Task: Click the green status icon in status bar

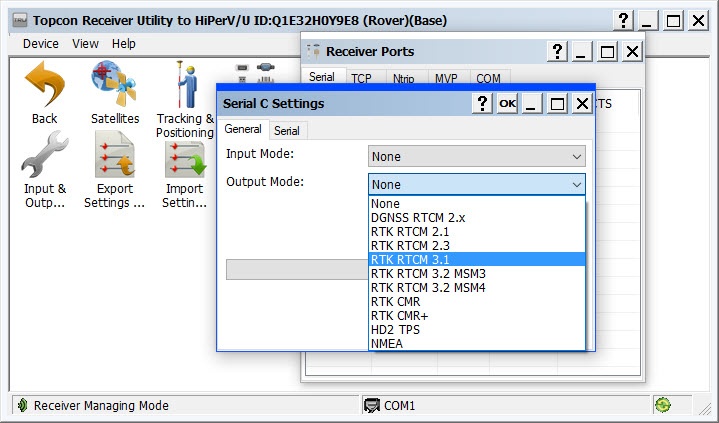Action: point(662,405)
